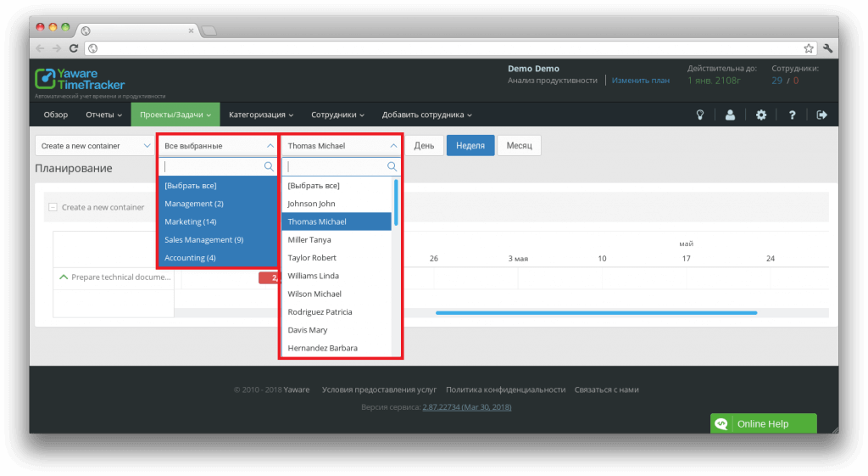Click the Изменить план link
868x476 pixels.
pyautogui.click(x=641, y=81)
